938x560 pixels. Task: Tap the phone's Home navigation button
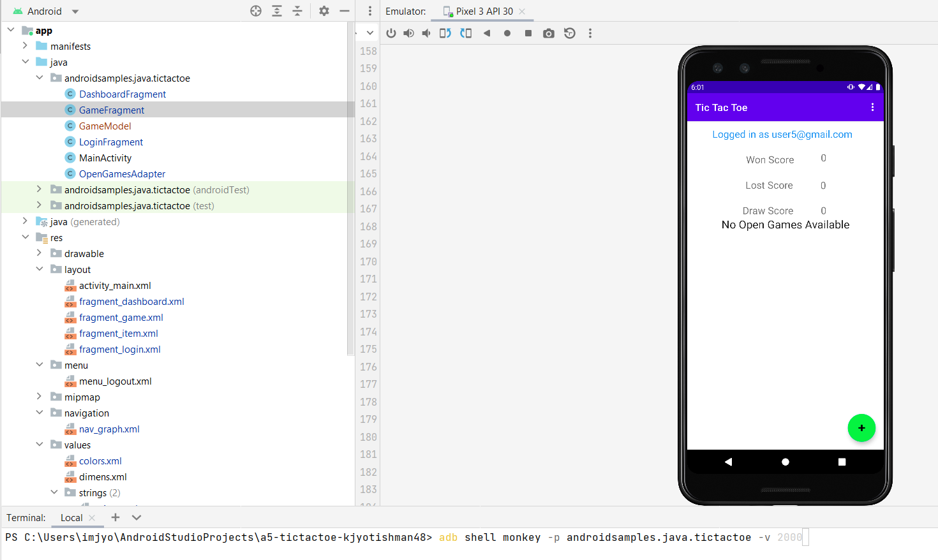click(x=785, y=462)
